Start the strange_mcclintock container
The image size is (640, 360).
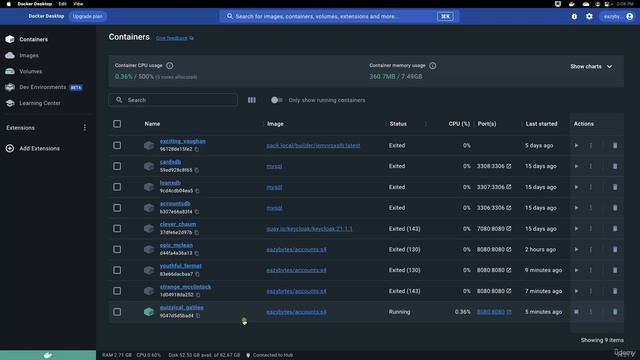click(x=576, y=291)
